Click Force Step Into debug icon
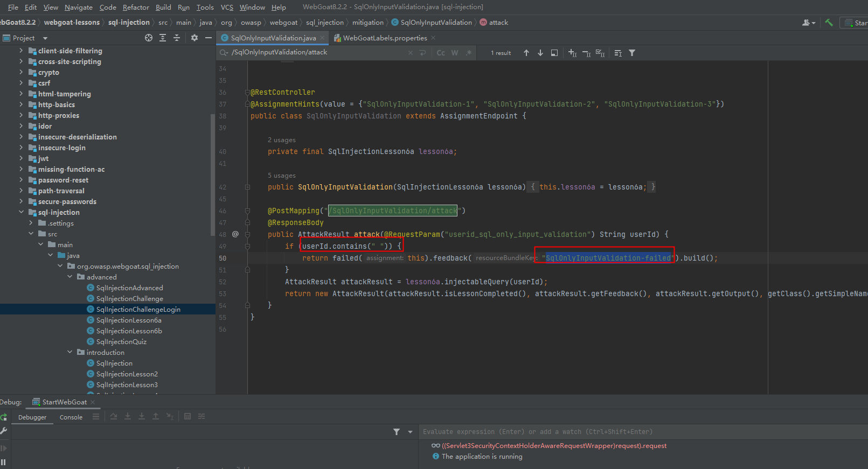The width and height of the screenshot is (868, 469). click(142, 416)
